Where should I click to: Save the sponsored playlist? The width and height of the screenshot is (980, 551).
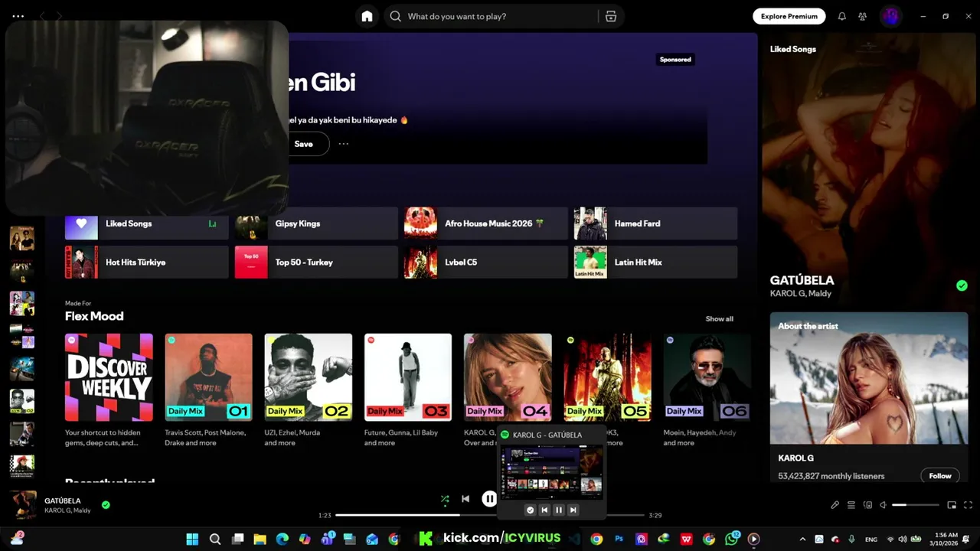click(x=305, y=144)
